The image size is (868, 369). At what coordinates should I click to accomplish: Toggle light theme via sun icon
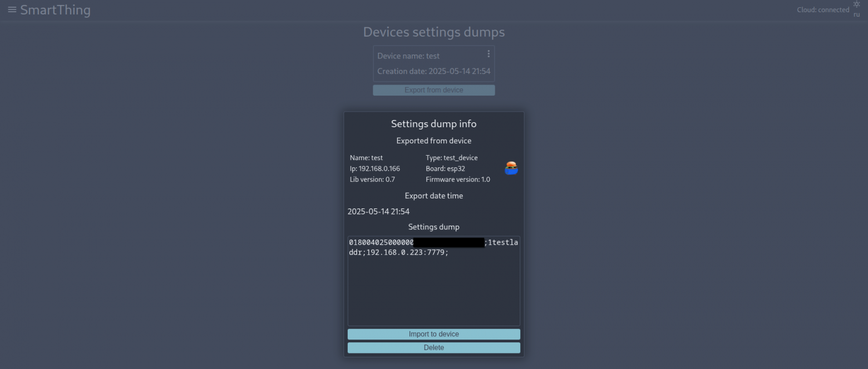[x=856, y=4]
